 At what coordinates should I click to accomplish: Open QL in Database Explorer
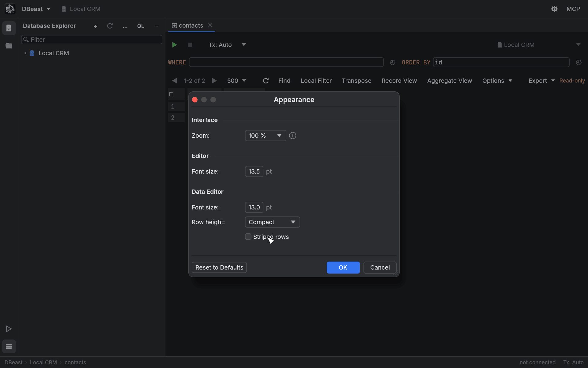141,26
